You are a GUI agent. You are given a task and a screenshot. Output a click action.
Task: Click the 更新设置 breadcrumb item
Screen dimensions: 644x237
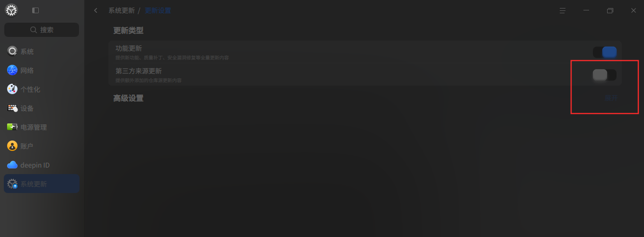[x=158, y=10]
